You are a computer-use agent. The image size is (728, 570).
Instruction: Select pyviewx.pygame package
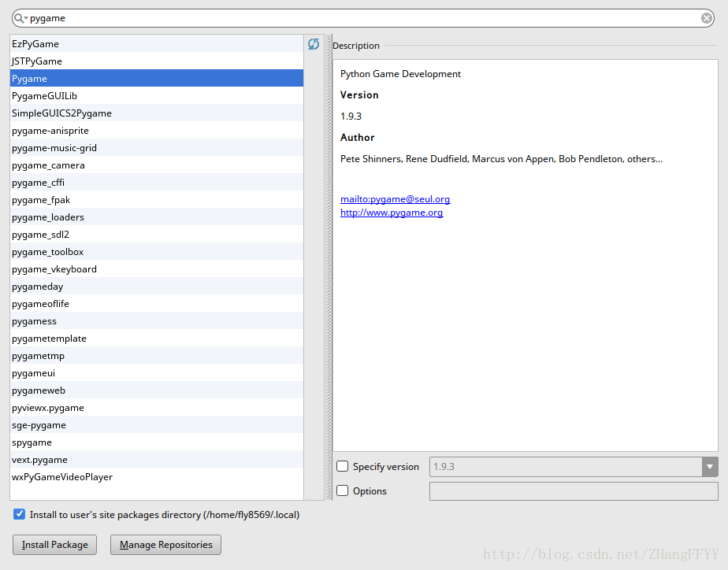tap(157, 407)
